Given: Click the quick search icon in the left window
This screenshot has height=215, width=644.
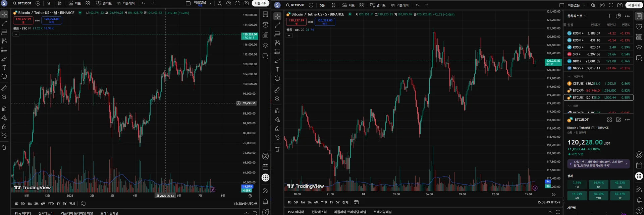Looking at the screenshot, I should coord(220,3).
